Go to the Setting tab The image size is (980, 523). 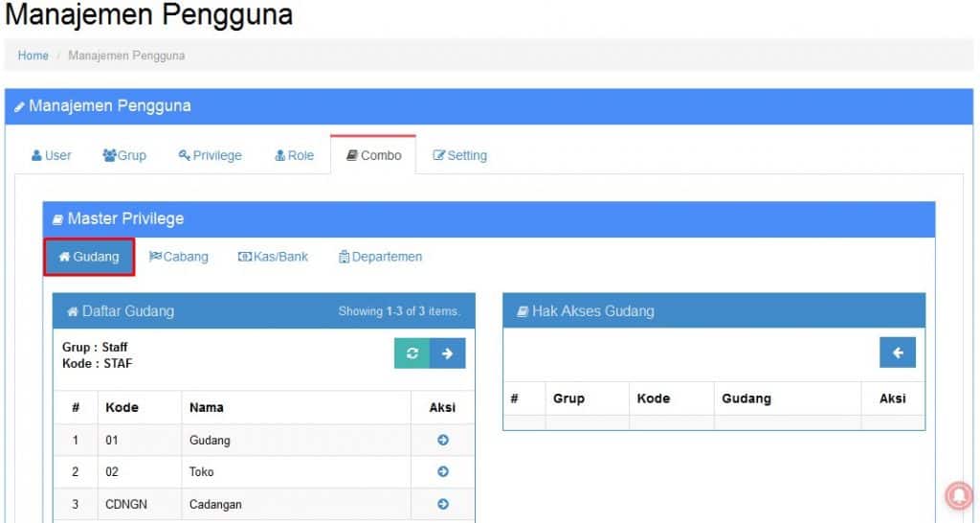[459, 155]
